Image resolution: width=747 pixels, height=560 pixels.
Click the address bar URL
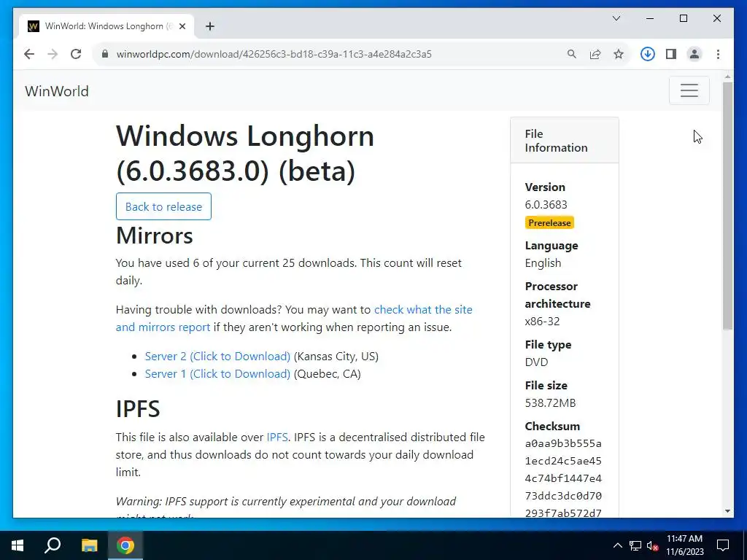pyautogui.click(x=274, y=54)
